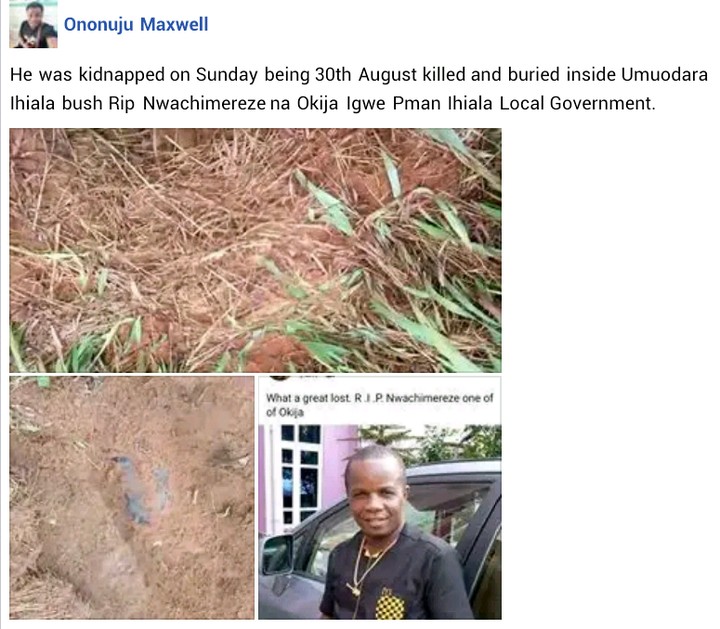Click the 'What a great lost' caption text
Viewport: 720px width, 629px height.
380,404
